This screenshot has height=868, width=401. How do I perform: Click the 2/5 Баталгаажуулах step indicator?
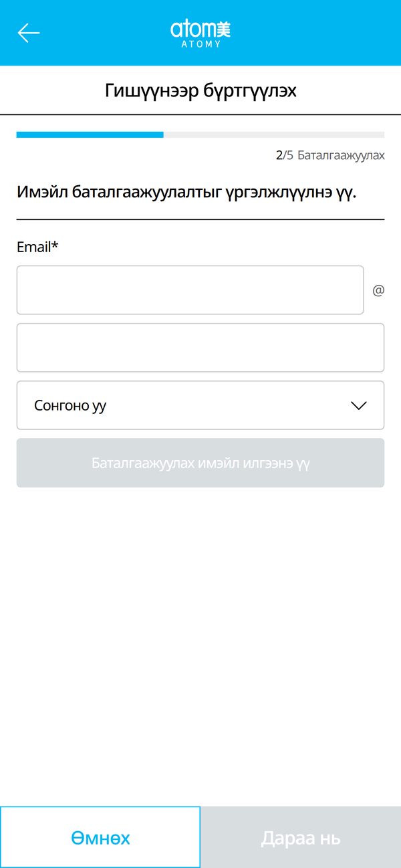(x=330, y=156)
